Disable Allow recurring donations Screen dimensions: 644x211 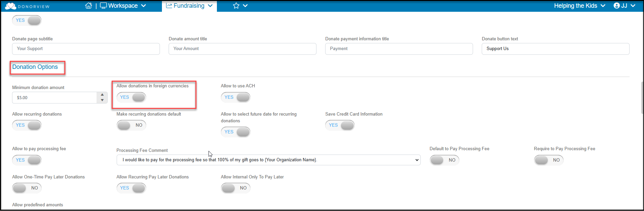coord(27,125)
